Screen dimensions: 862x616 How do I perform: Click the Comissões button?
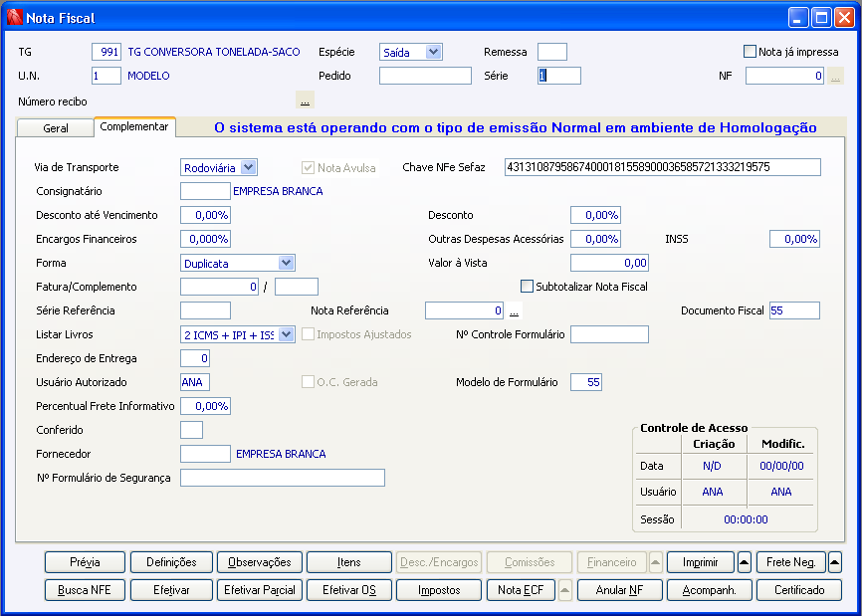click(x=530, y=562)
